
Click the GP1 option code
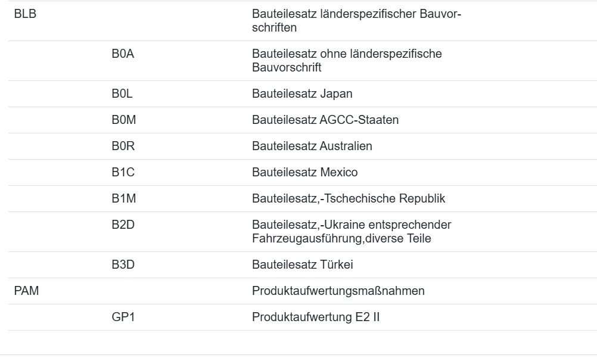tap(123, 318)
